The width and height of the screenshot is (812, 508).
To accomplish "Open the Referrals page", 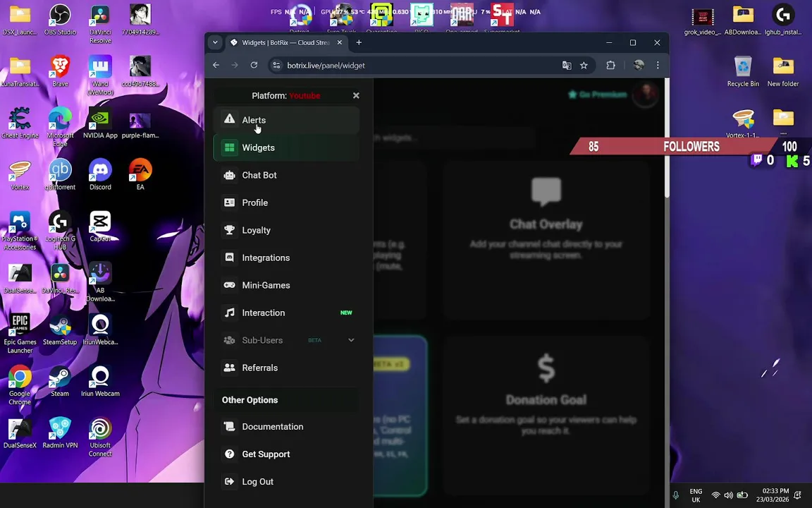I will (x=286, y=368).
